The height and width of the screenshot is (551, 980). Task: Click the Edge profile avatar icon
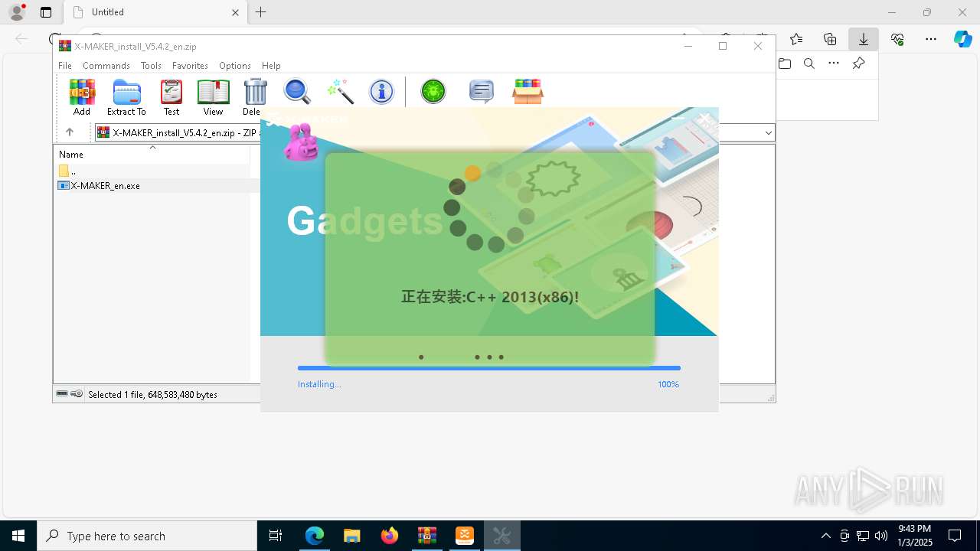tap(17, 12)
